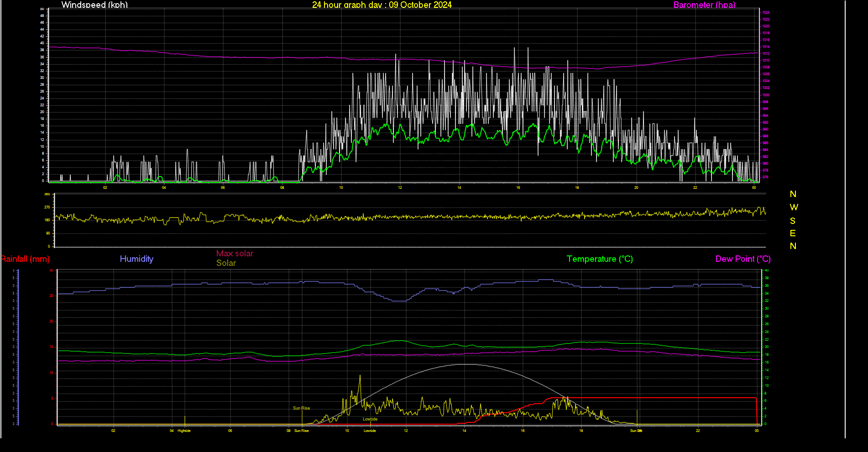The height and width of the screenshot is (452, 868).
Task: Click the "12" hour label under the temperature graph
Action: coord(406,431)
